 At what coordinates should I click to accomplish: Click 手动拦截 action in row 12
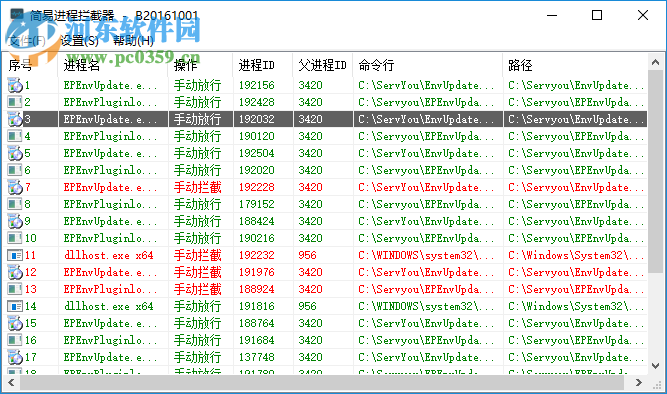[x=197, y=272]
